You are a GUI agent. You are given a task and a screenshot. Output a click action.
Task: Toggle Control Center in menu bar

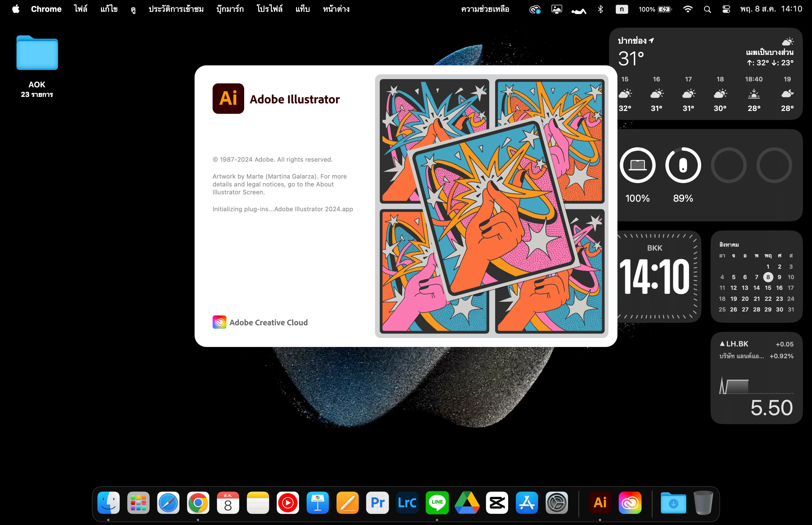pyautogui.click(x=726, y=9)
